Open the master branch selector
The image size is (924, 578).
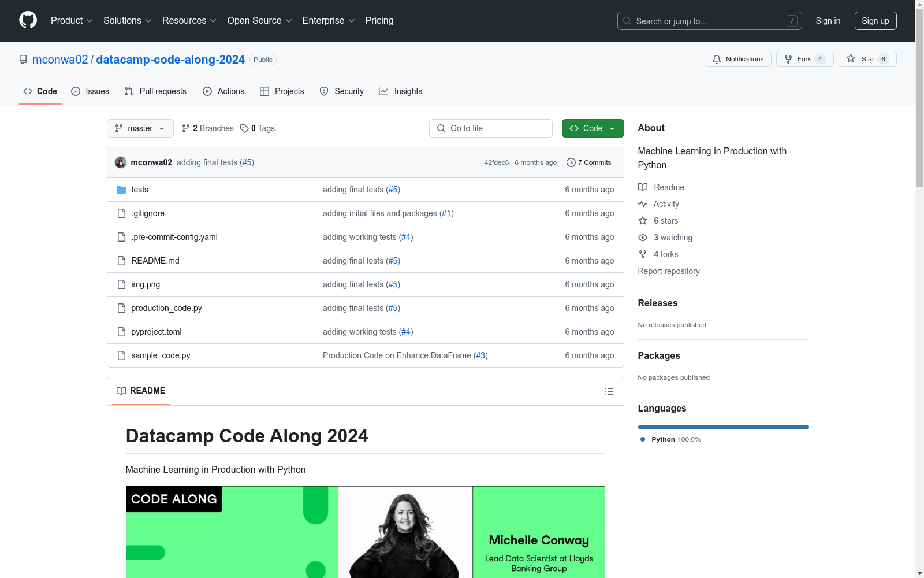tap(140, 128)
